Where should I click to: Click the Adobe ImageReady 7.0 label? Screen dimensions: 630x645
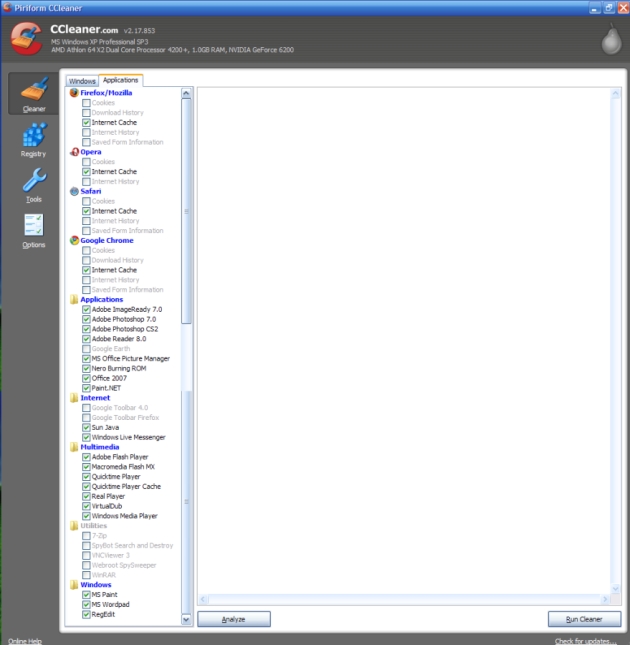[127, 309]
